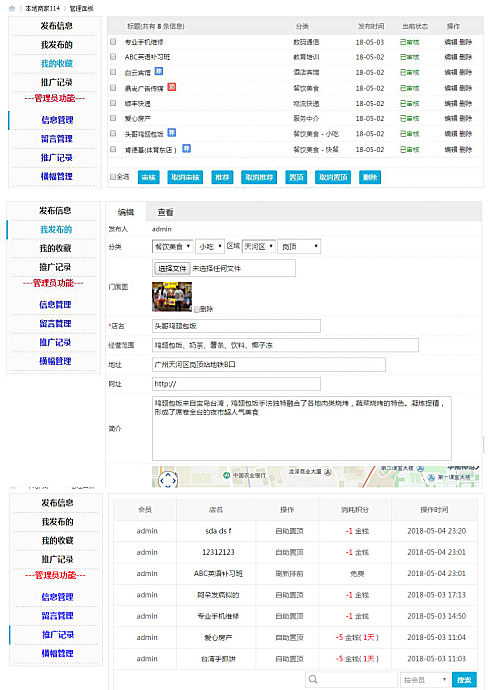The height and width of the screenshot is (690, 500).
Task: Click the 中国农业银行 marker on the map
Action: coord(226,475)
